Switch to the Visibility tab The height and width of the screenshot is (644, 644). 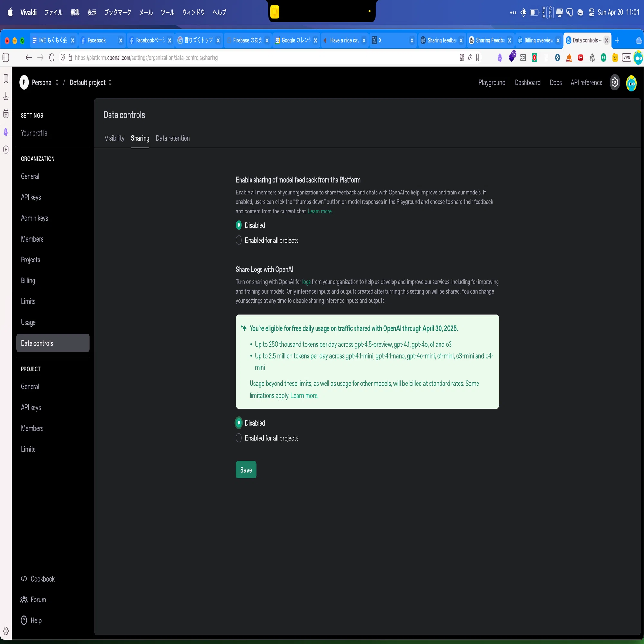(114, 138)
